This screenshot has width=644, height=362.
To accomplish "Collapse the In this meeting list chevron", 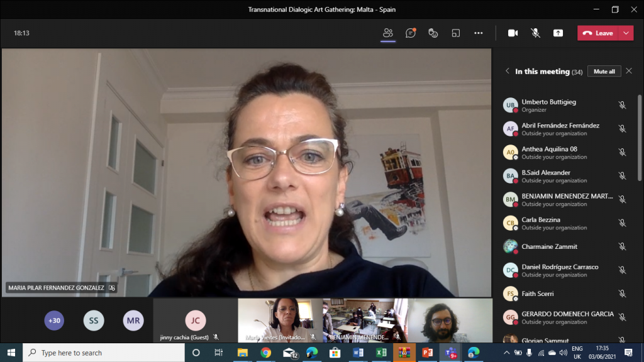I will point(507,72).
